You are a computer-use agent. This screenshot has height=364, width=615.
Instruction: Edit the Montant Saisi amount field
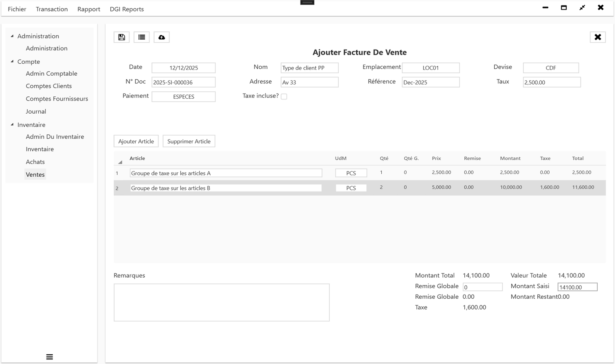coord(577,287)
